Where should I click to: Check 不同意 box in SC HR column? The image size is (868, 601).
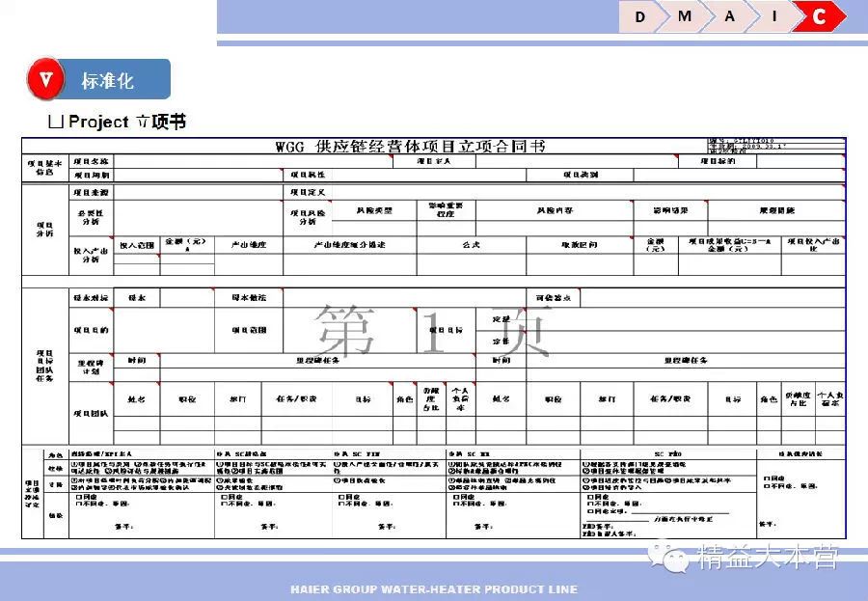[x=455, y=505]
